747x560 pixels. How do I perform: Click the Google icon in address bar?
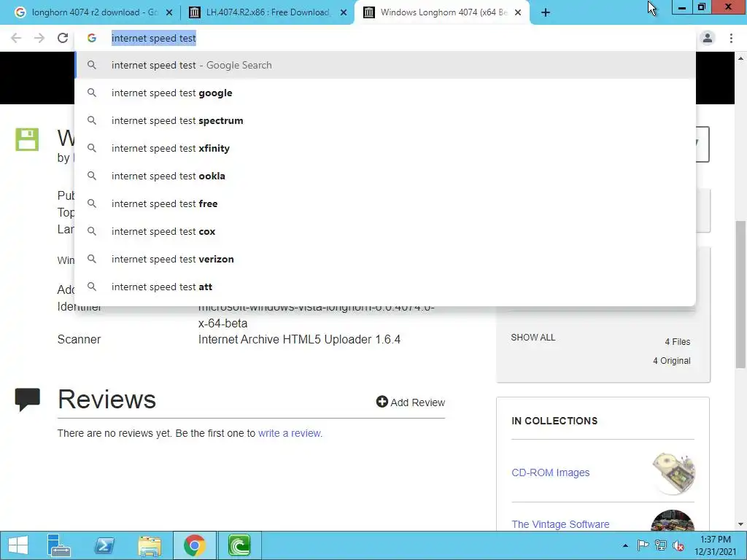(x=91, y=38)
